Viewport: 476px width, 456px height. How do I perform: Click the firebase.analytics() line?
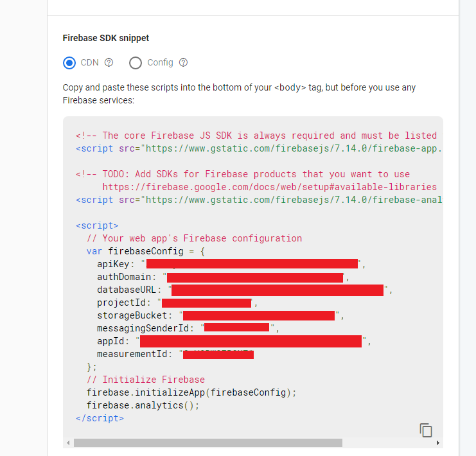(143, 405)
